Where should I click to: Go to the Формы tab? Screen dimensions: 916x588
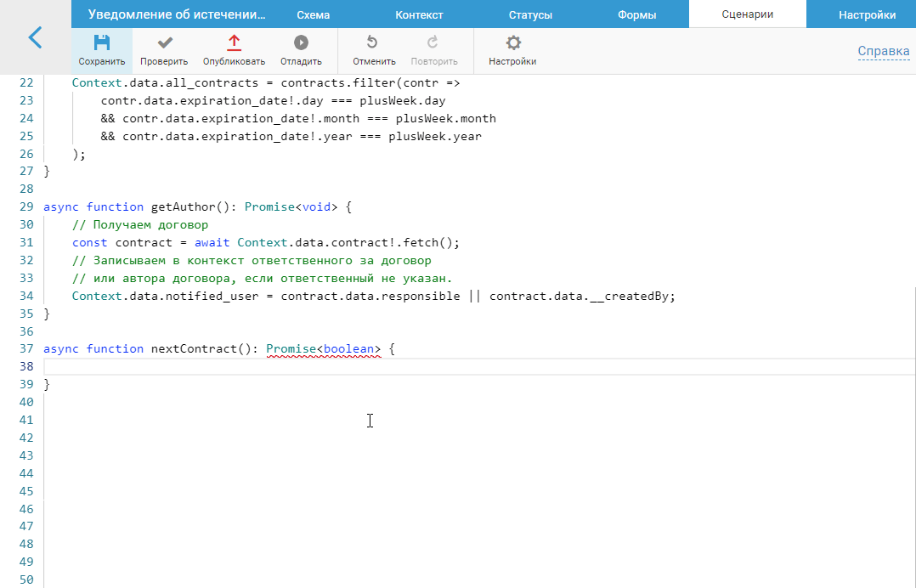pyautogui.click(x=636, y=15)
